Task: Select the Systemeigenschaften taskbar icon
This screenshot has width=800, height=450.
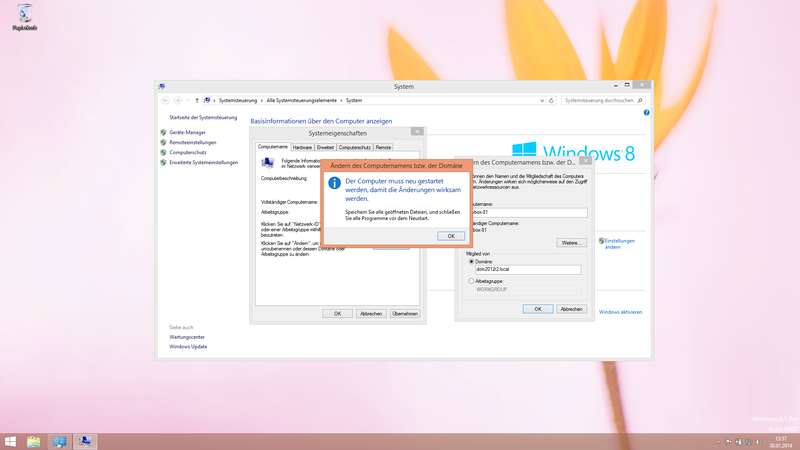Action: click(x=85, y=441)
